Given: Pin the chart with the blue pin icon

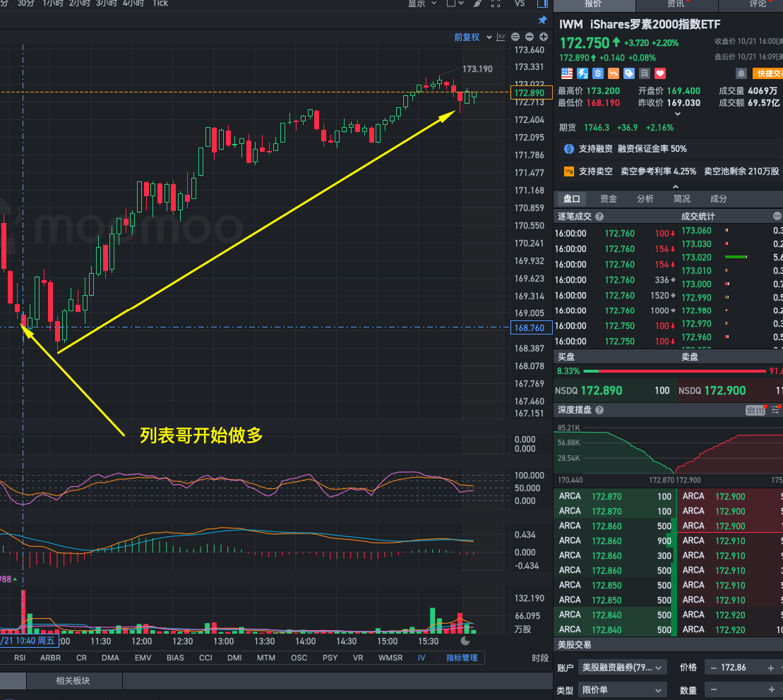Looking at the screenshot, I should point(542,20).
